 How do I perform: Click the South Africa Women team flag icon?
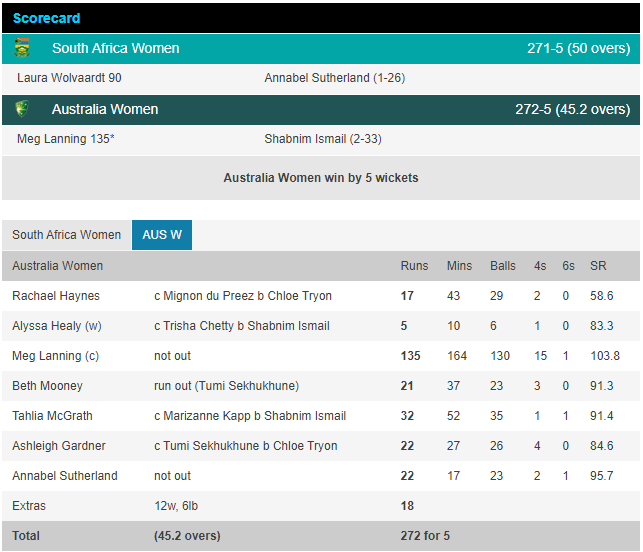[x=22, y=48]
